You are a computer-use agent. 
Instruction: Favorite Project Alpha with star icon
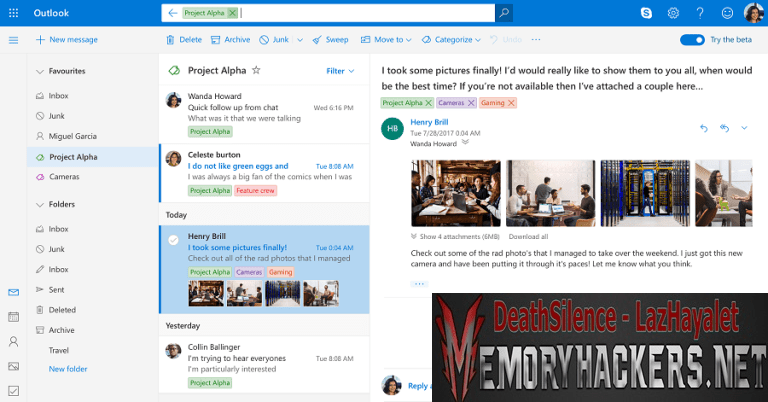pyautogui.click(x=256, y=71)
